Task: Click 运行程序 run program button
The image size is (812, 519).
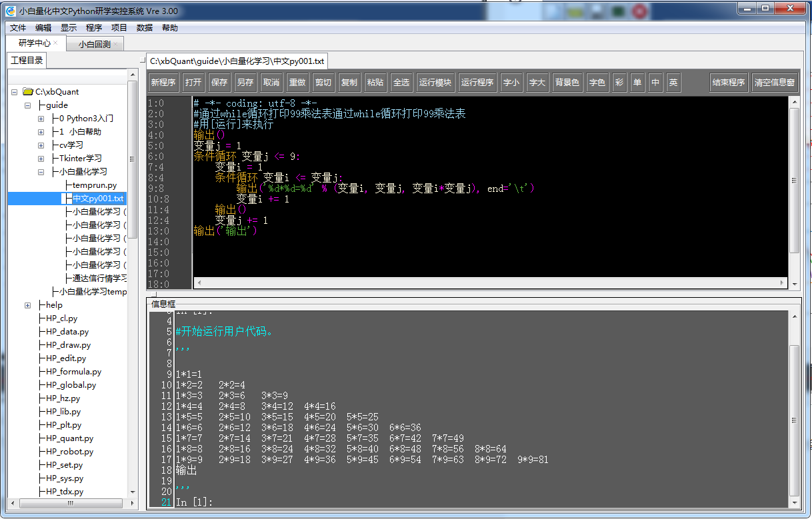Action: coord(477,83)
